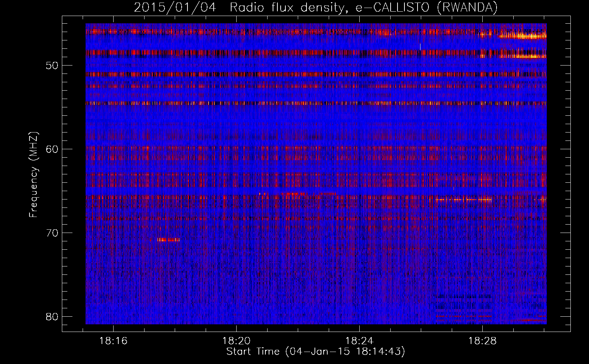Click the plot title "2015/01/04 Radio flux density, e-CALLISTO (RWANDA)"
This screenshot has width=589, height=364.
pyautogui.click(x=316, y=7)
